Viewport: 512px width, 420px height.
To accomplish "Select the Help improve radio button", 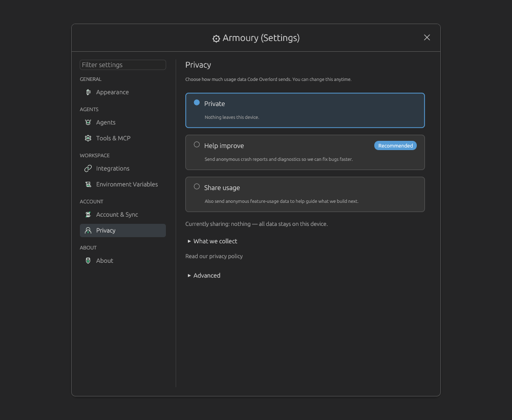I will click(197, 144).
